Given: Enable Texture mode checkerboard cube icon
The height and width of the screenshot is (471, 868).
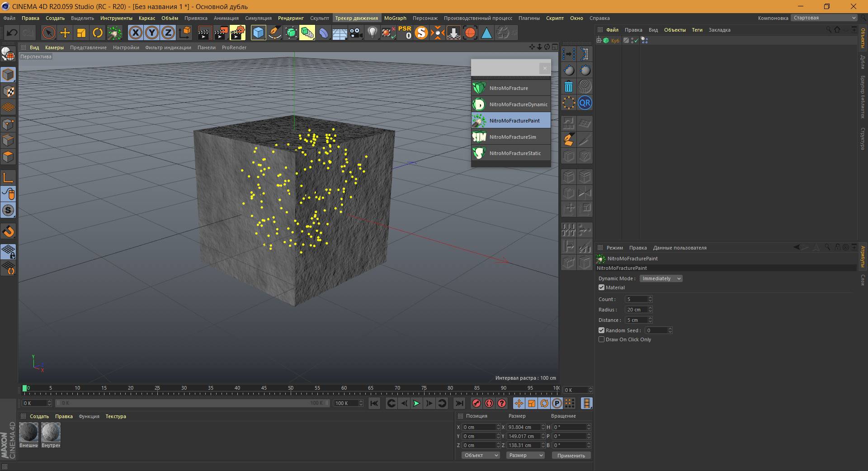Looking at the screenshot, I should (8, 91).
